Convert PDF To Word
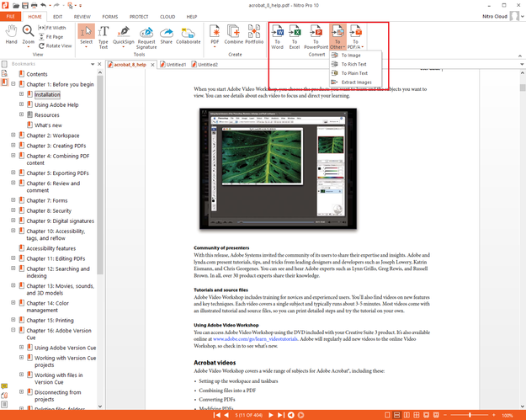 [278, 37]
